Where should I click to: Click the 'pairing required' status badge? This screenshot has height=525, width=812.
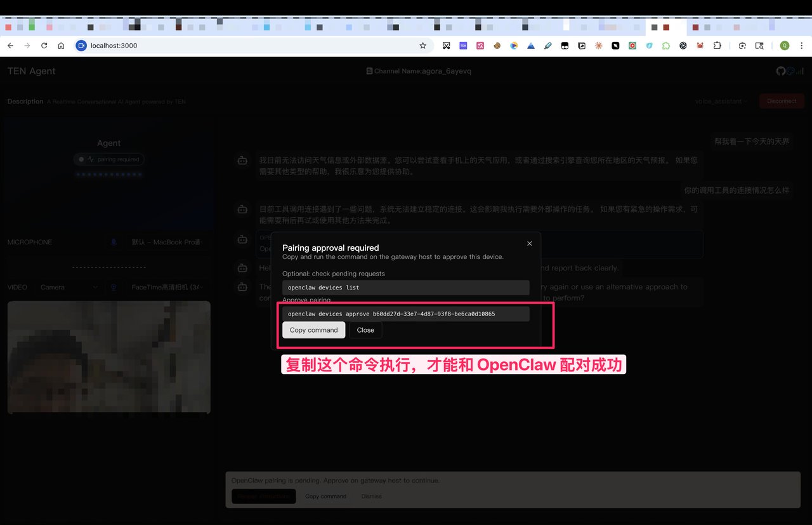[109, 159]
